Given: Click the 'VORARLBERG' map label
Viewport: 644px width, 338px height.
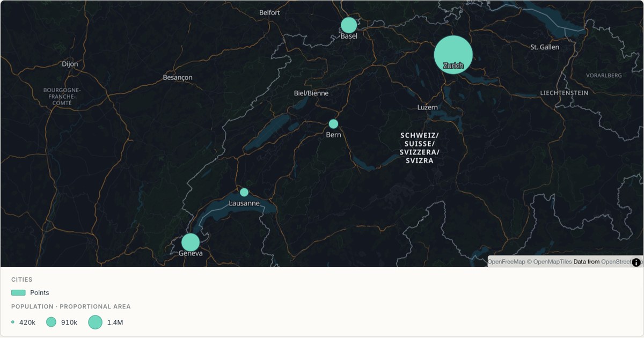Looking at the screenshot, I should click(x=604, y=76).
